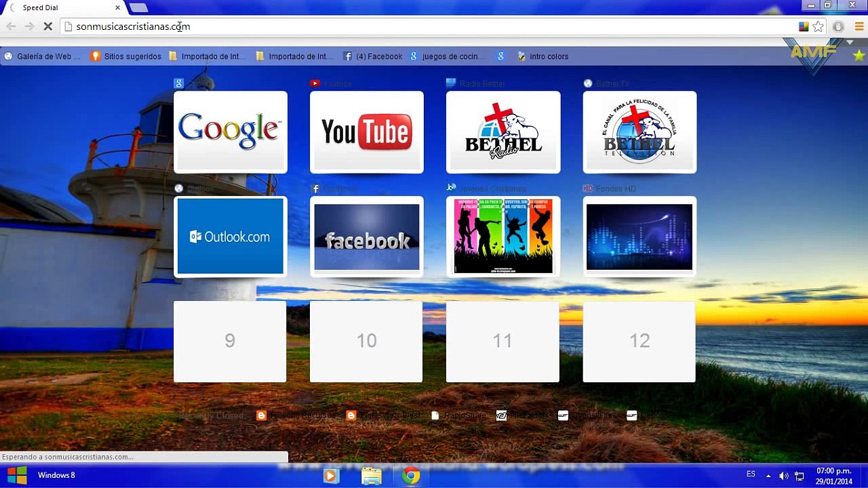This screenshot has width=868, height=488.
Task: Open the ES language indicator
Action: (x=751, y=474)
